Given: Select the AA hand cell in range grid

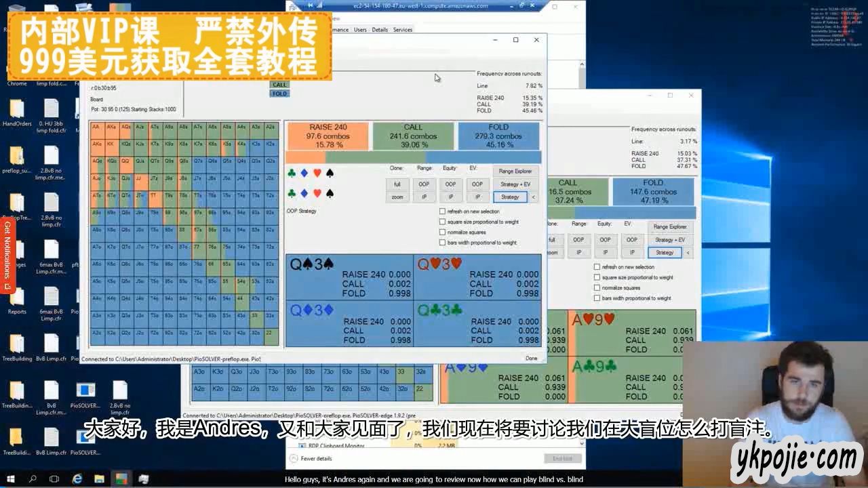Looking at the screenshot, I should [x=97, y=127].
